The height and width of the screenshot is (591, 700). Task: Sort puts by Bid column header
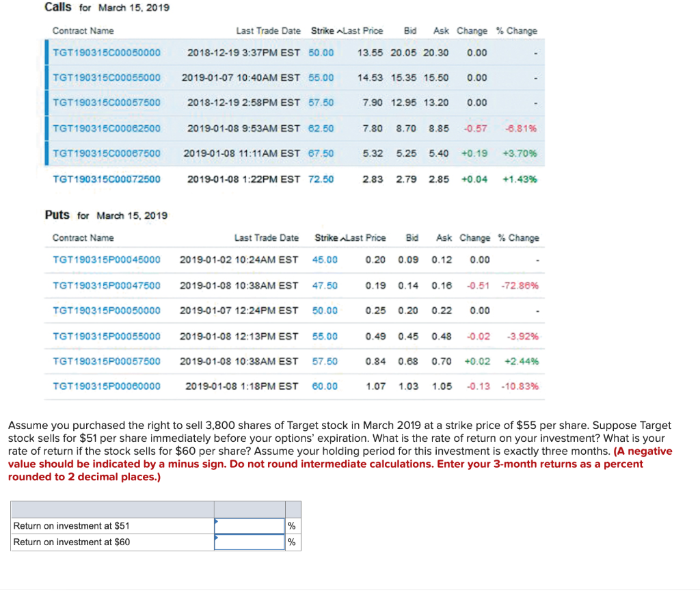point(412,237)
